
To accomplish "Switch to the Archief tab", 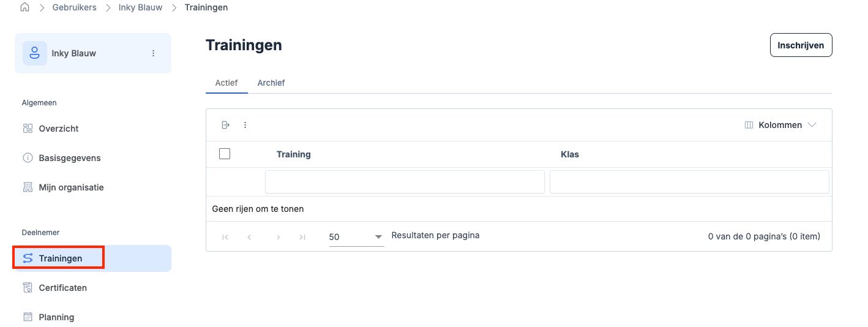I will point(271,83).
